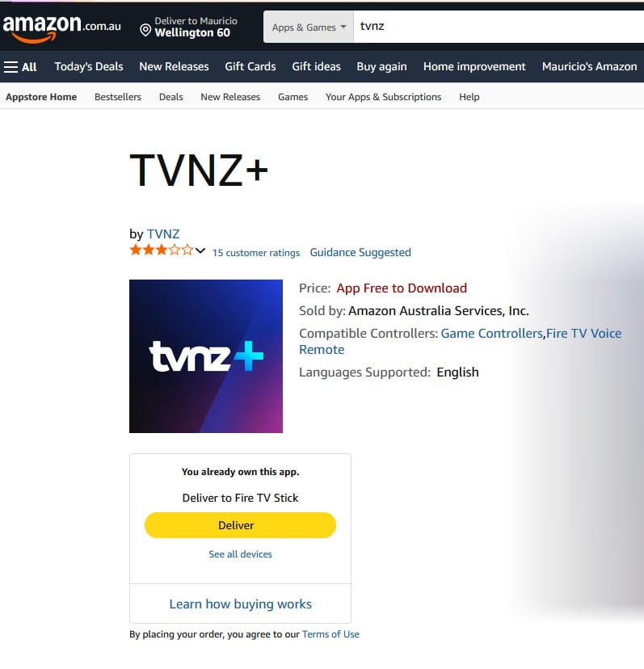Open Mauricio's Amazon menu item
644x669 pixels.
coord(589,66)
